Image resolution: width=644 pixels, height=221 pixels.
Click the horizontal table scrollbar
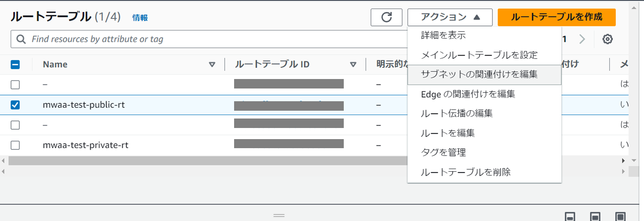click(205, 161)
